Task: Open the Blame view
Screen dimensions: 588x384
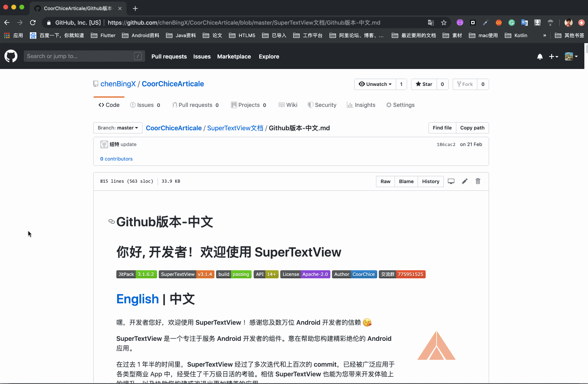Action: (x=406, y=182)
